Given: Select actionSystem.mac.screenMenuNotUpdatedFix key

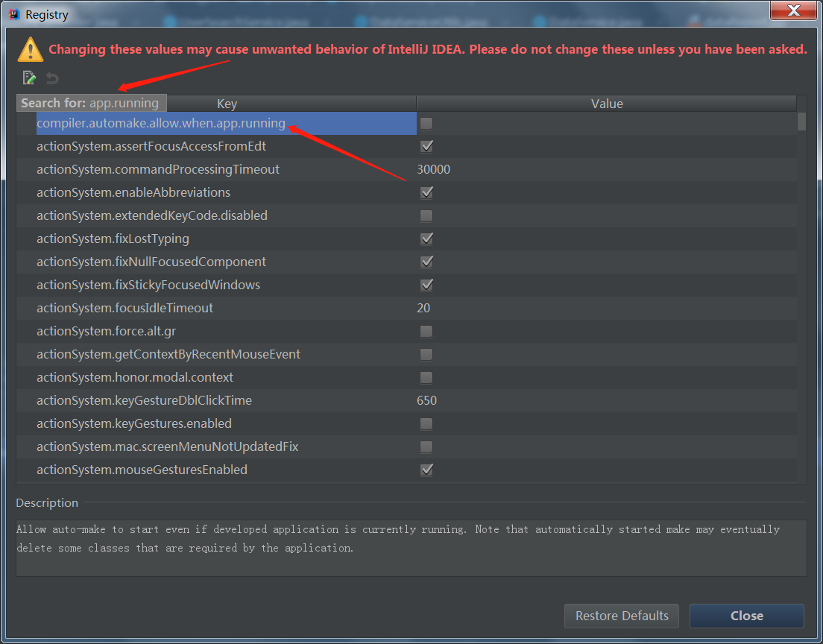Looking at the screenshot, I should 168,446.
